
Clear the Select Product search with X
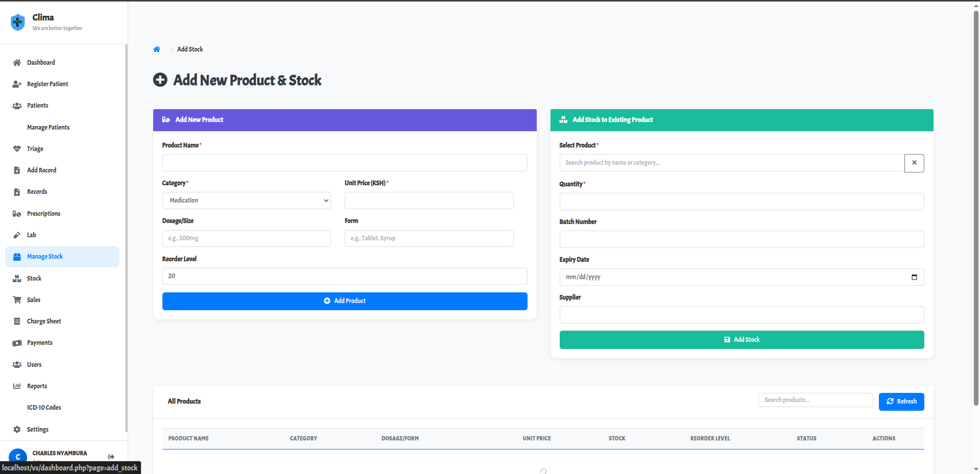(914, 163)
